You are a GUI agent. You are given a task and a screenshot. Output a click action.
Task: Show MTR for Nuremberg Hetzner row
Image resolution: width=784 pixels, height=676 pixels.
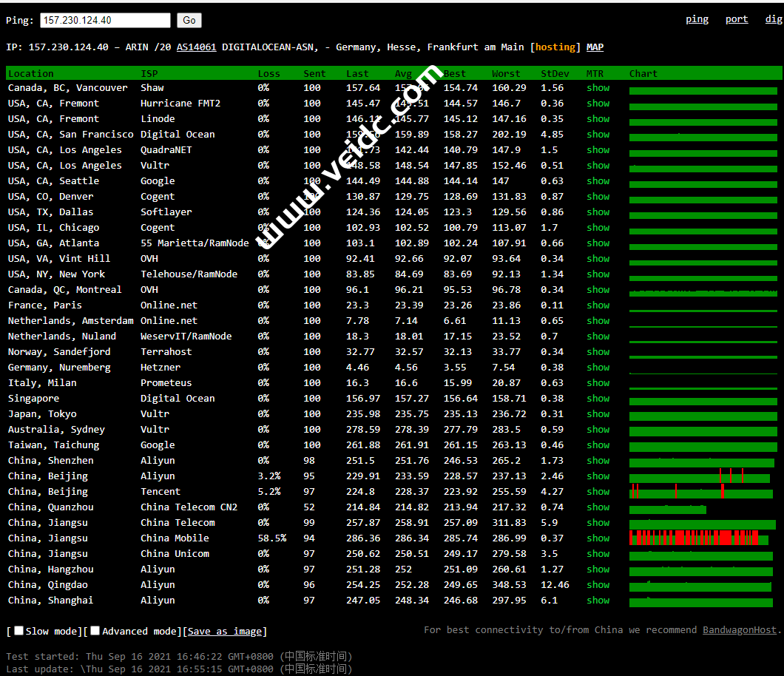pos(598,367)
